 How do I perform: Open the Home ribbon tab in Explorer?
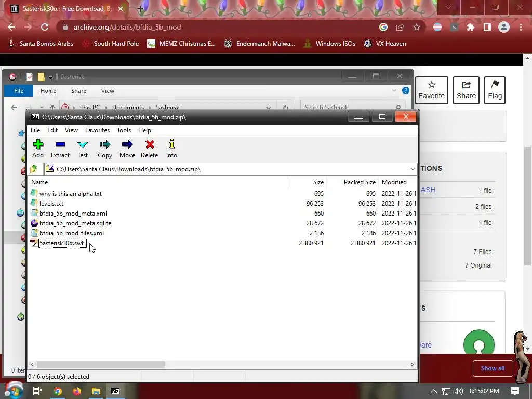48,91
